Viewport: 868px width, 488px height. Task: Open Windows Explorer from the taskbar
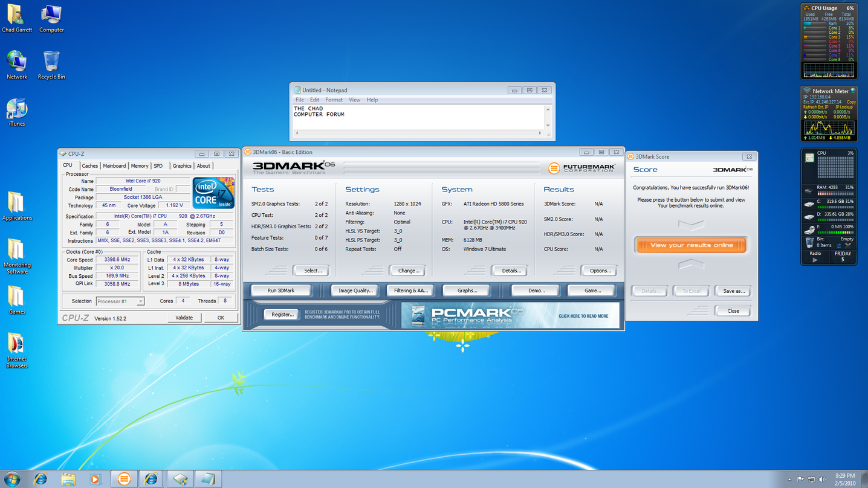coord(68,479)
